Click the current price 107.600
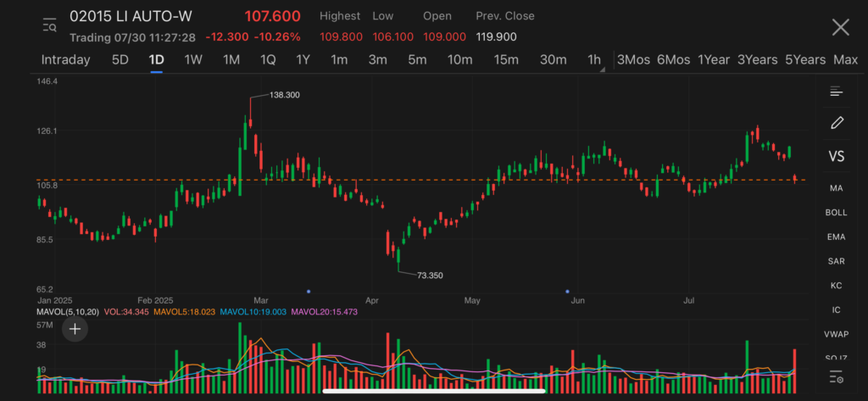Image resolution: width=868 pixels, height=401 pixels. coord(272,17)
